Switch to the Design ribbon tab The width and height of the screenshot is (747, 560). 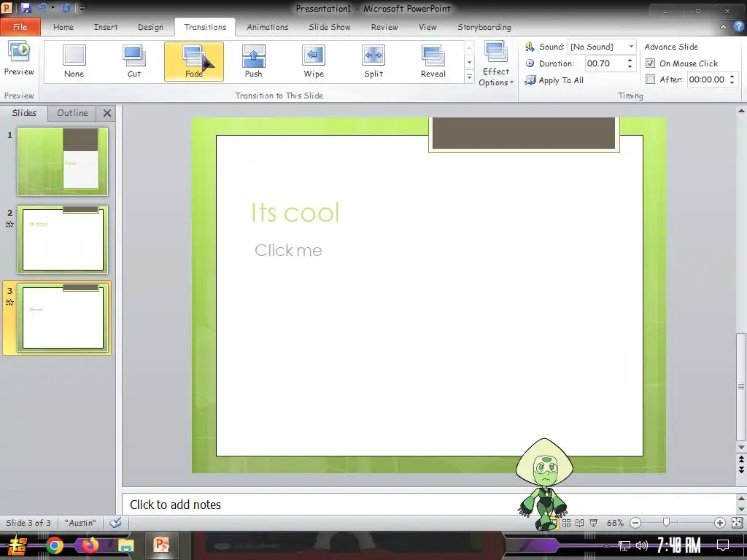[150, 27]
